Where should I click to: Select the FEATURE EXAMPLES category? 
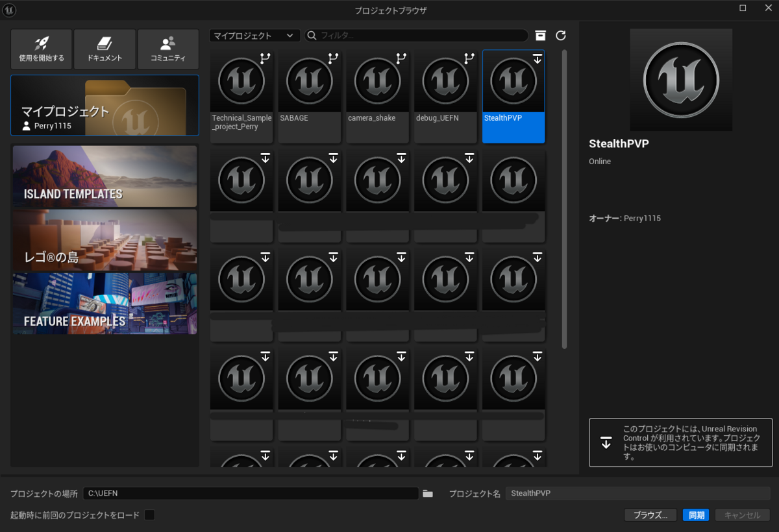click(x=105, y=303)
